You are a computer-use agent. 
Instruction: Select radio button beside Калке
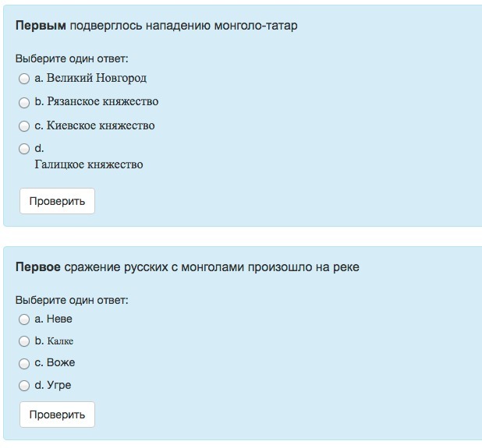point(24,341)
